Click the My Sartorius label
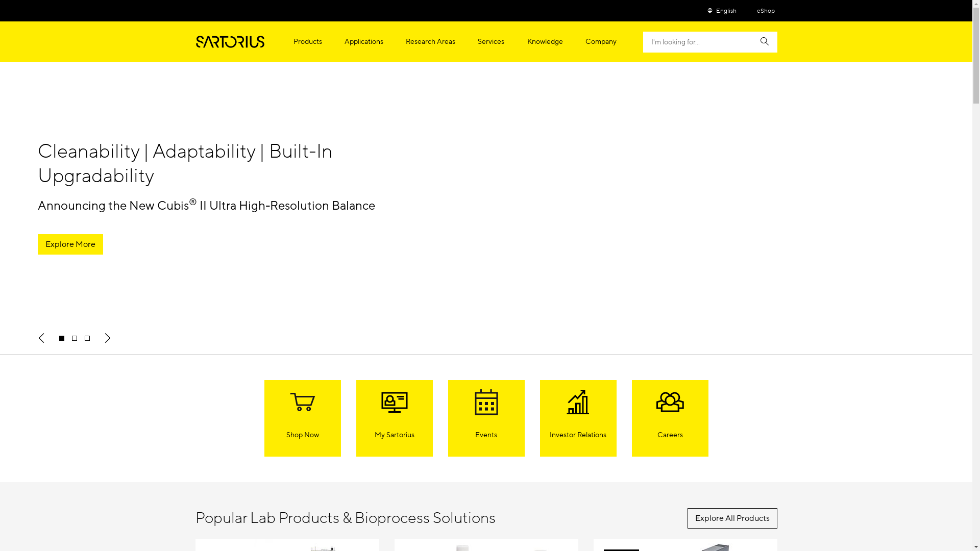Viewport: 980px width, 551px height. (x=394, y=435)
